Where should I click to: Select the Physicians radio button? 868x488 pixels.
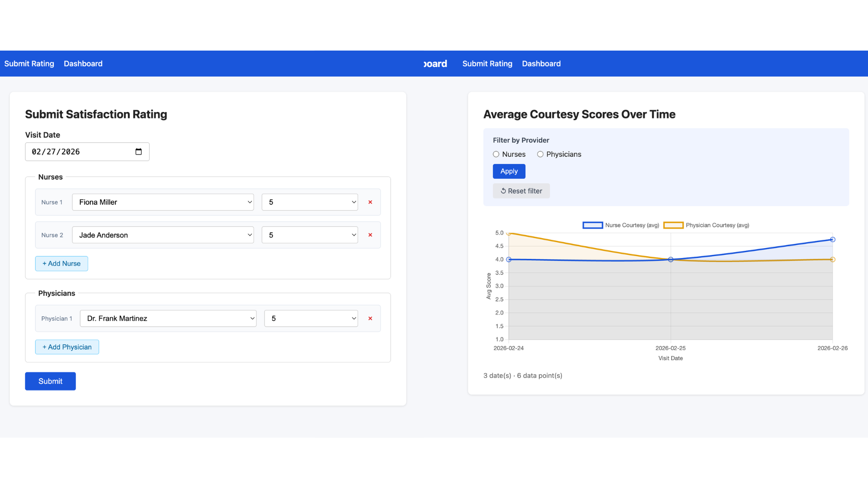[540, 154]
